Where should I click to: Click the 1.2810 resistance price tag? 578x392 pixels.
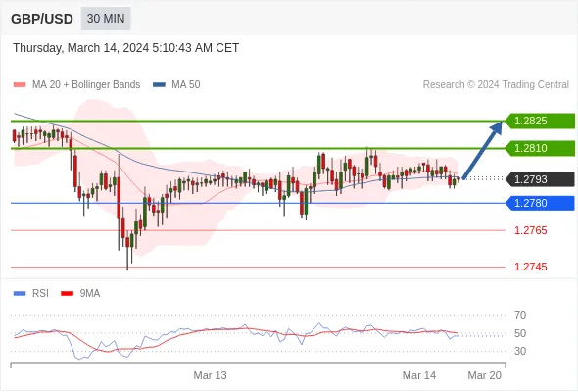(540, 148)
